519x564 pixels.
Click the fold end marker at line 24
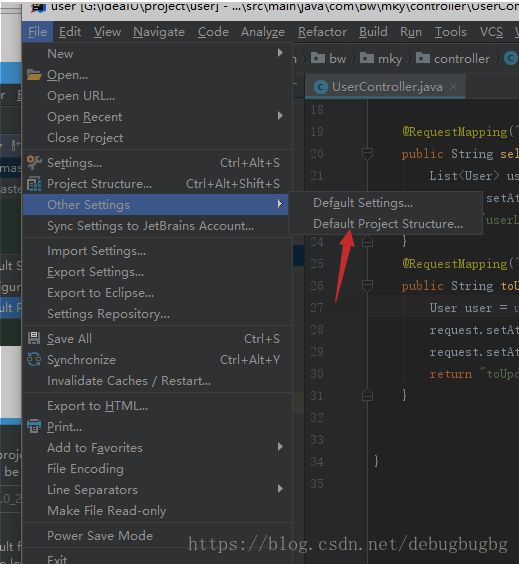[x=367, y=241]
